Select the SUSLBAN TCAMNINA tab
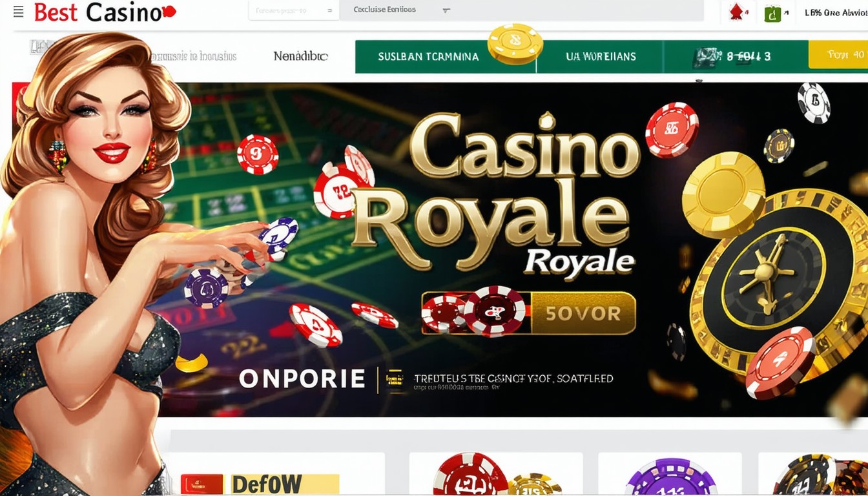868x496 pixels. click(428, 56)
